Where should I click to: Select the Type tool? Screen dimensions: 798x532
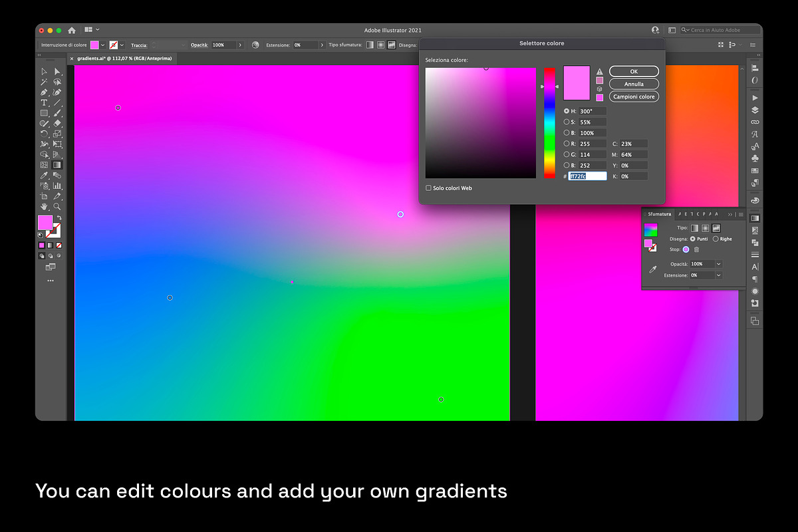[x=44, y=103]
